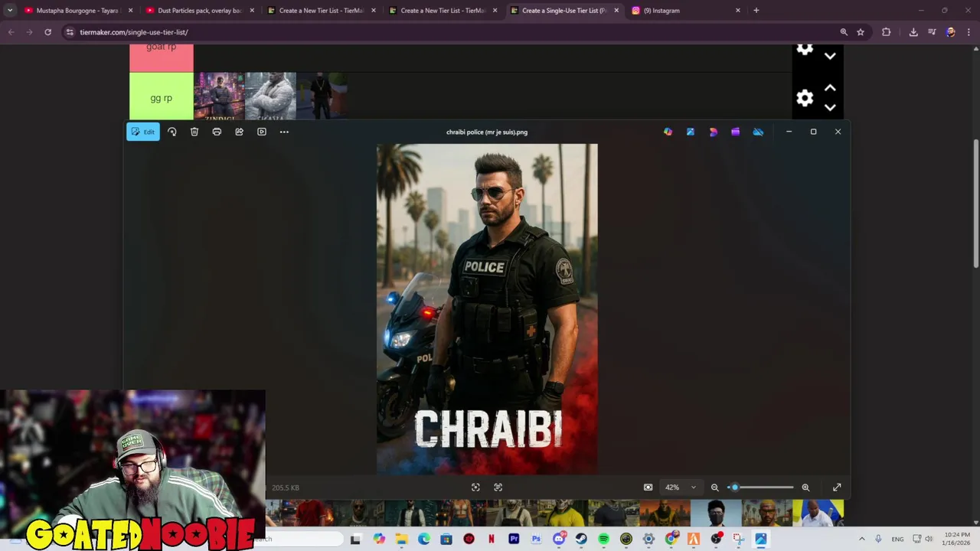Open Chrome profile avatar
Screen dimensions: 980x551
(x=951, y=32)
